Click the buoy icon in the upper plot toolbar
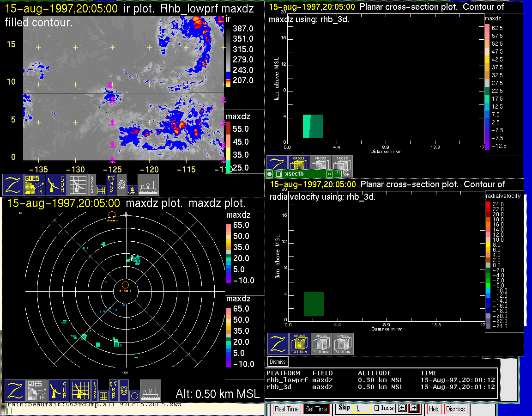Viewport: 532px width, 416px height. click(x=132, y=189)
